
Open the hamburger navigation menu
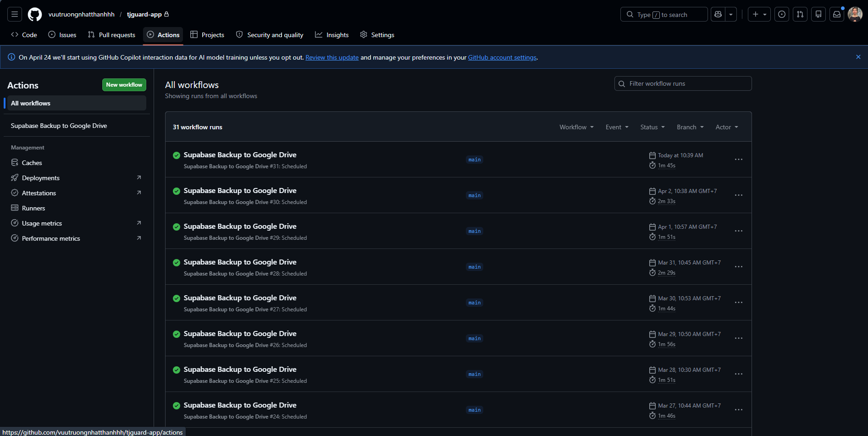(15, 15)
